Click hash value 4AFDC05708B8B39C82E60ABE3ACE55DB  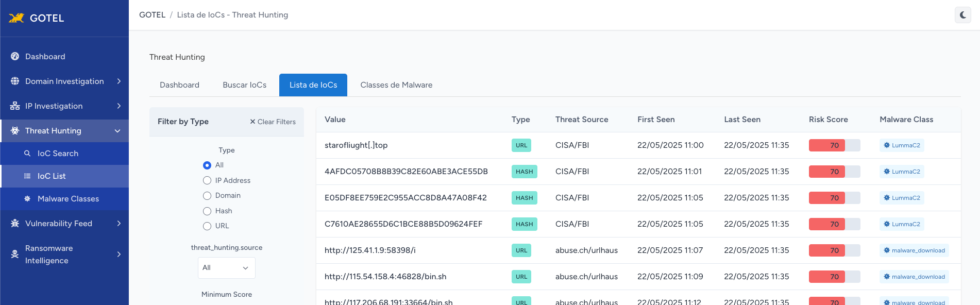point(406,172)
